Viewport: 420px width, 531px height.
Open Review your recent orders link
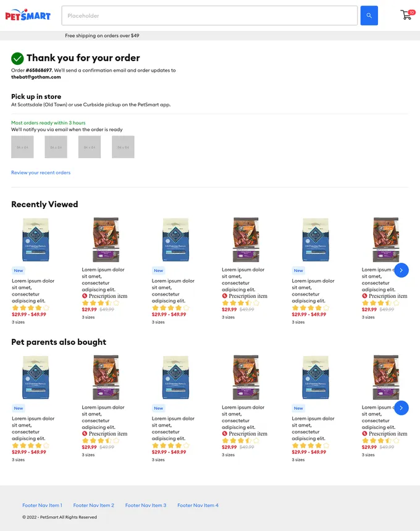[x=41, y=172]
